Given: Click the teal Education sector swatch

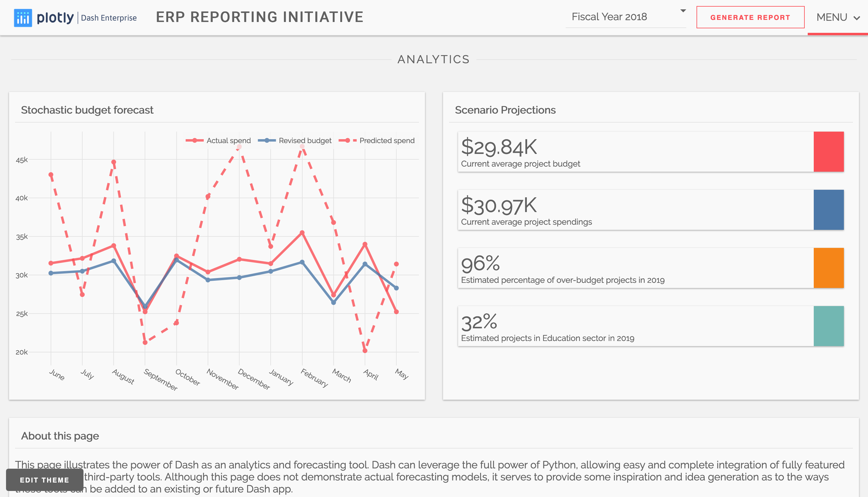Looking at the screenshot, I should coord(829,326).
